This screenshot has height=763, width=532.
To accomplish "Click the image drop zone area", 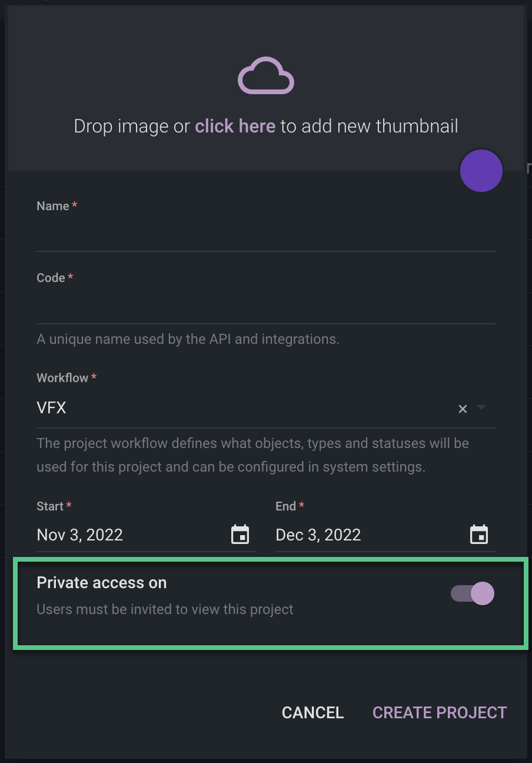I will pyautogui.click(x=265, y=88).
